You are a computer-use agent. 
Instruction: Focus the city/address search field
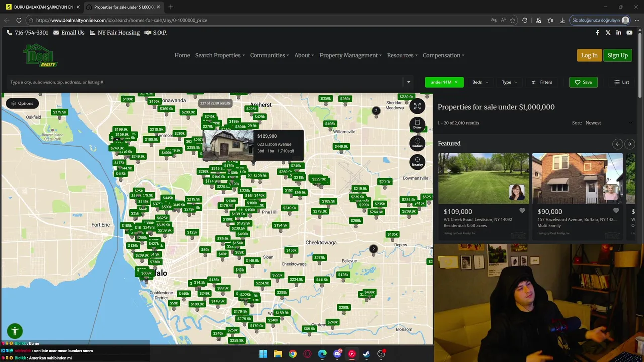tap(204, 82)
